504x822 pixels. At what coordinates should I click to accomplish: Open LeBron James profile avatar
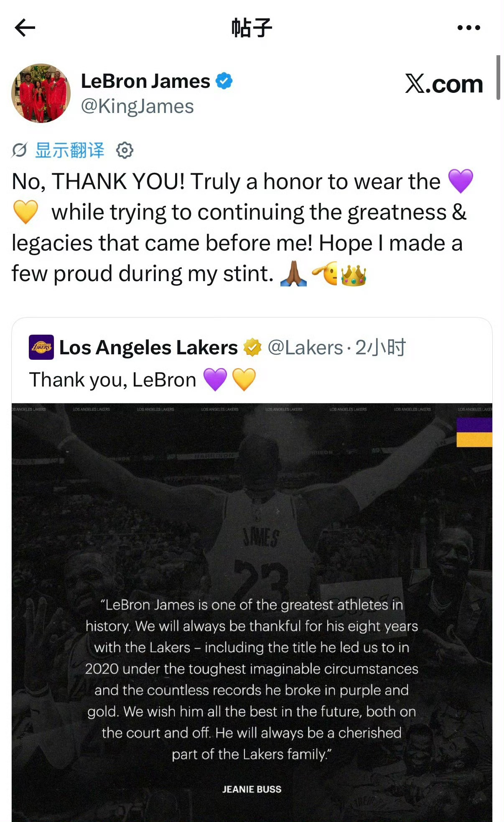(41, 93)
